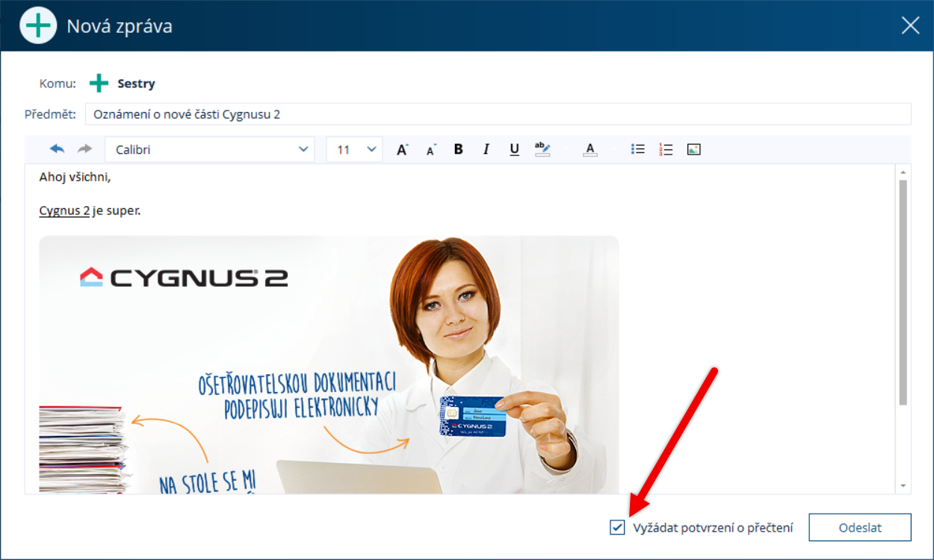
Task: Send the message with the Odeslat button
Action: pos(860,527)
